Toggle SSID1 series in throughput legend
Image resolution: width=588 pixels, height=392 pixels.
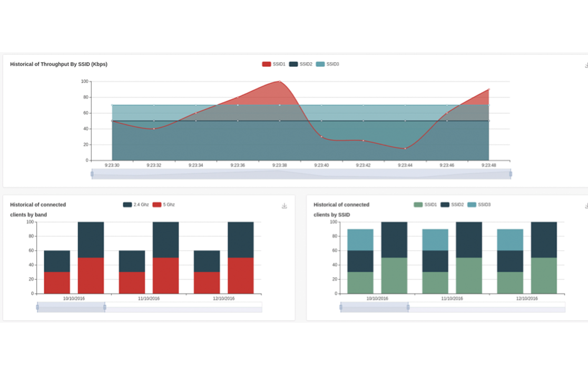pos(273,64)
